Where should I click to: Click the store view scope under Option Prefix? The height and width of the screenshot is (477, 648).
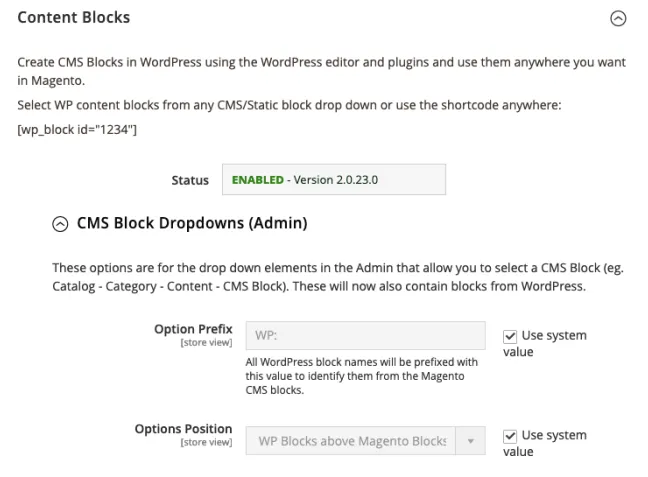[206, 343]
